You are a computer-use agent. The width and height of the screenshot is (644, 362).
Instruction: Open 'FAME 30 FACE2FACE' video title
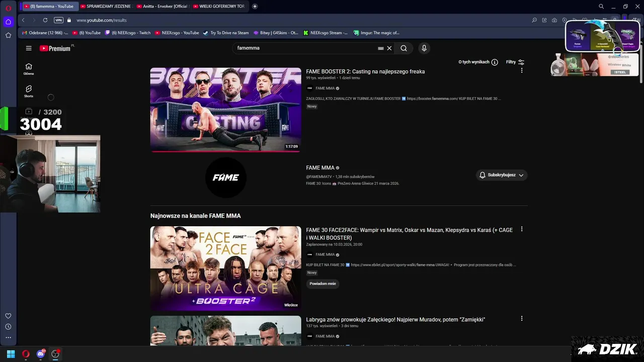[409, 234]
